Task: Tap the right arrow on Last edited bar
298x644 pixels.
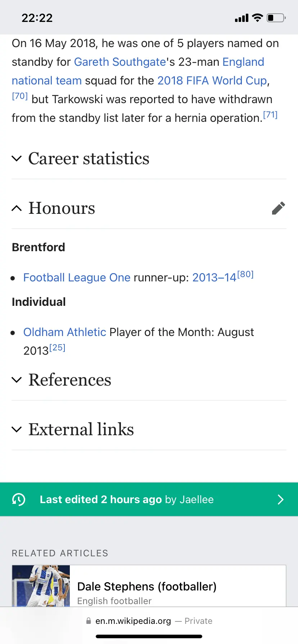Action: (280, 499)
